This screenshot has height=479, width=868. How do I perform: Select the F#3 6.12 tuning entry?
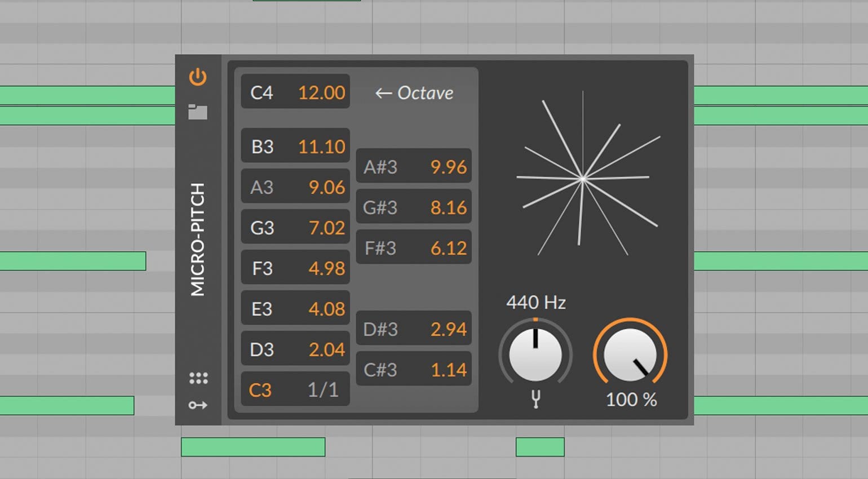pos(414,247)
